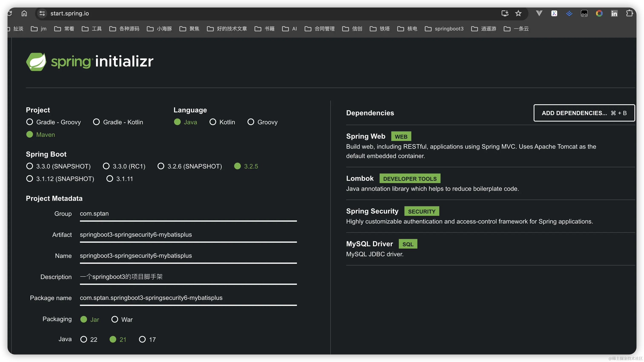Open the LinkedIn extension icon
This screenshot has height=362, width=644.
pos(614,13)
